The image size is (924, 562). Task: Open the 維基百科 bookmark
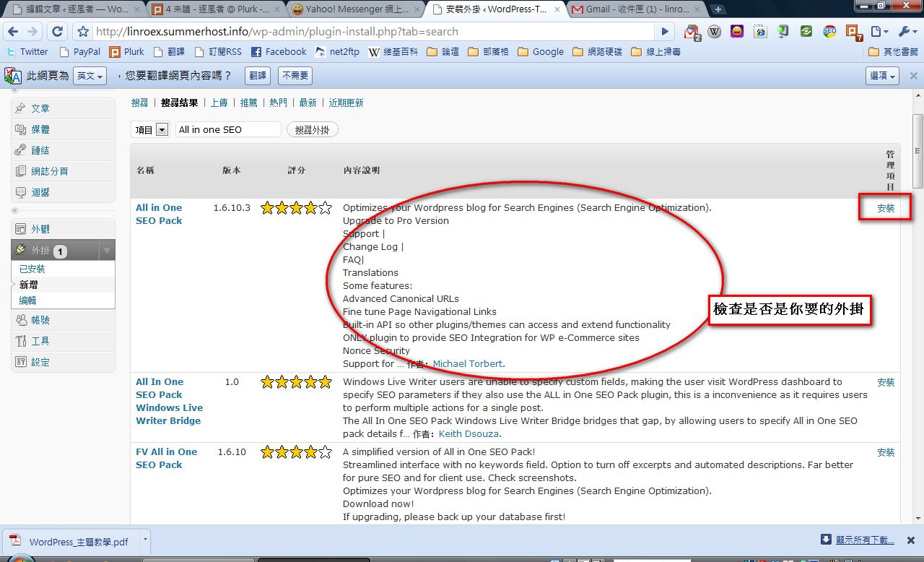tap(393, 52)
